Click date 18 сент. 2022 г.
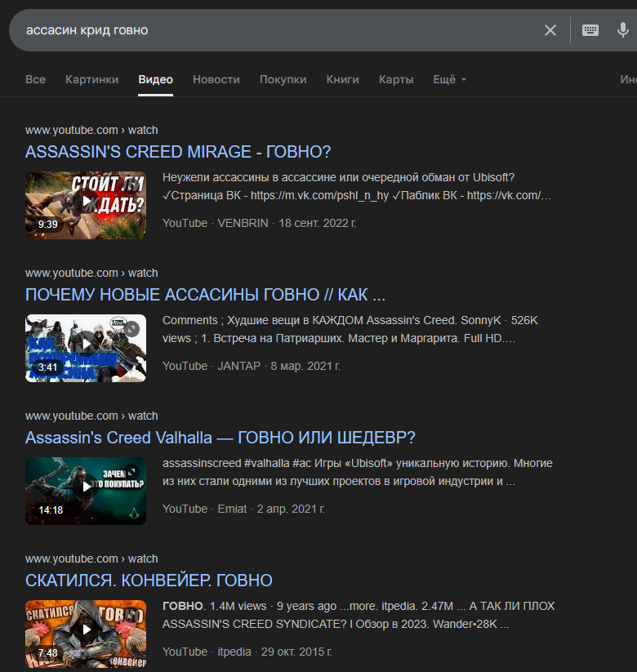 pyautogui.click(x=317, y=223)
